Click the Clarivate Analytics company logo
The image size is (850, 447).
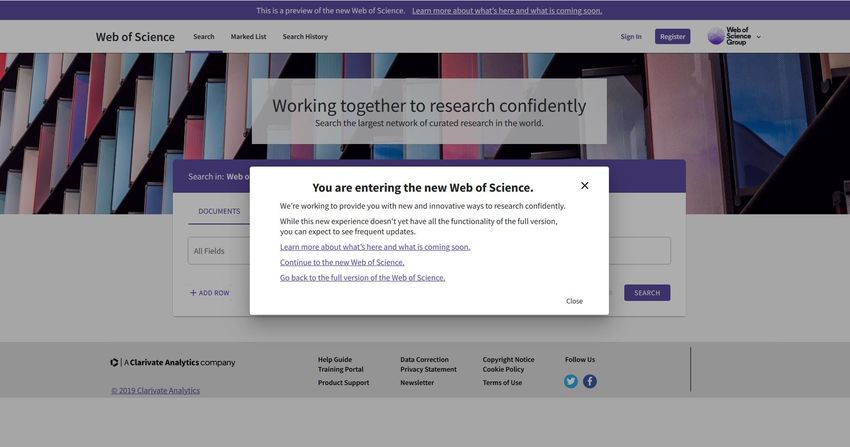click(173, 362)
